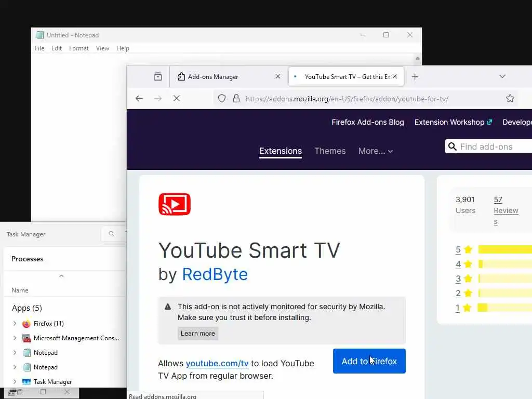Click Notepad scrollbar up arrow

(x=417, y=58)
